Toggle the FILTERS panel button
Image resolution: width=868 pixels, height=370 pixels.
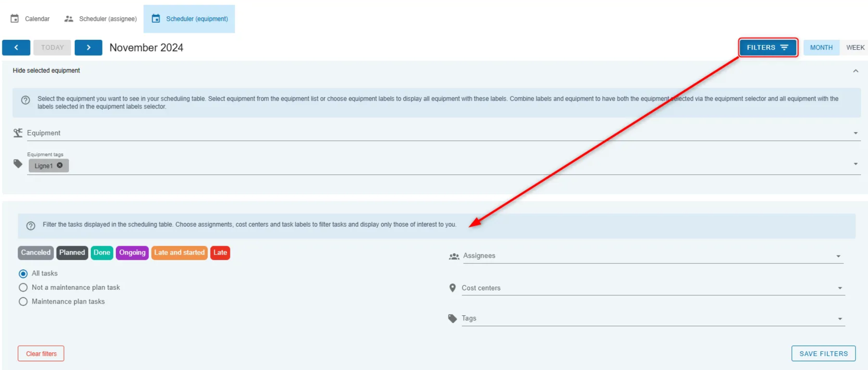coord(768,47)
